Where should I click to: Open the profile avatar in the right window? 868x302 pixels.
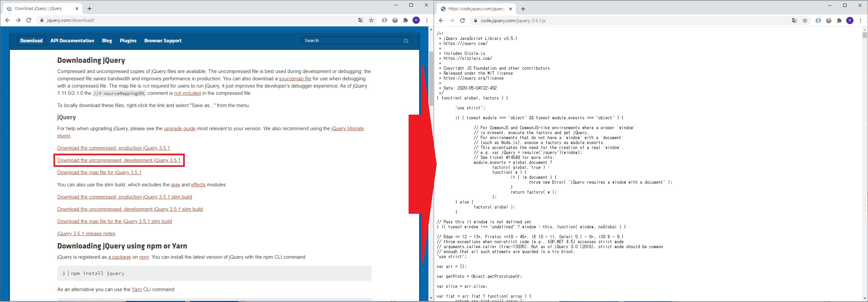point(850,20)
